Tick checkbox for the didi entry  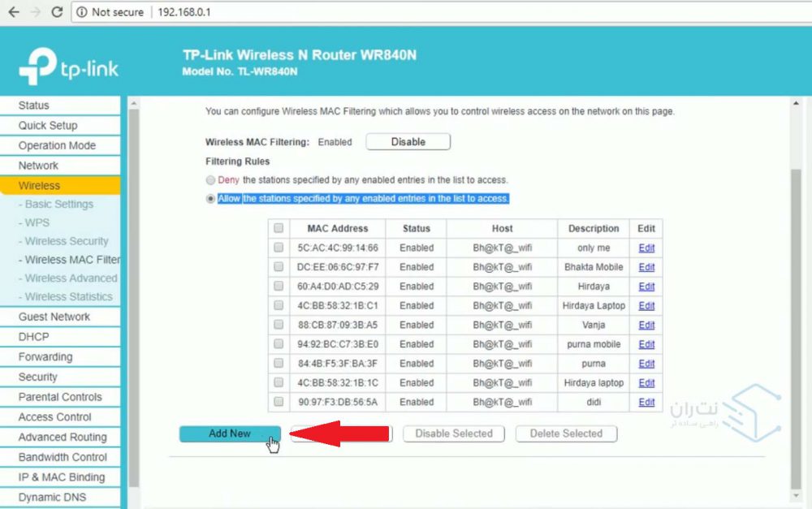279,402
